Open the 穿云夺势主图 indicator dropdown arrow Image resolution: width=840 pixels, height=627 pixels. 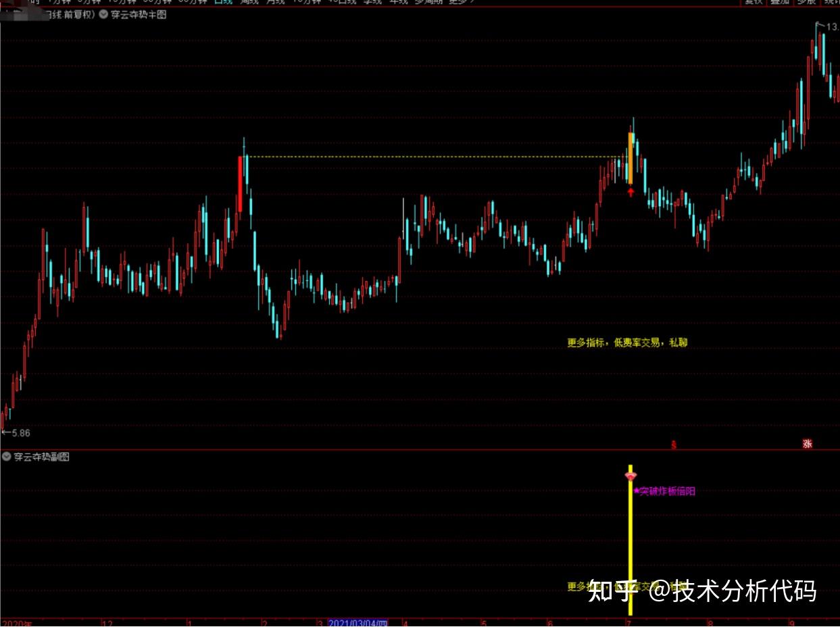point(103,14)
